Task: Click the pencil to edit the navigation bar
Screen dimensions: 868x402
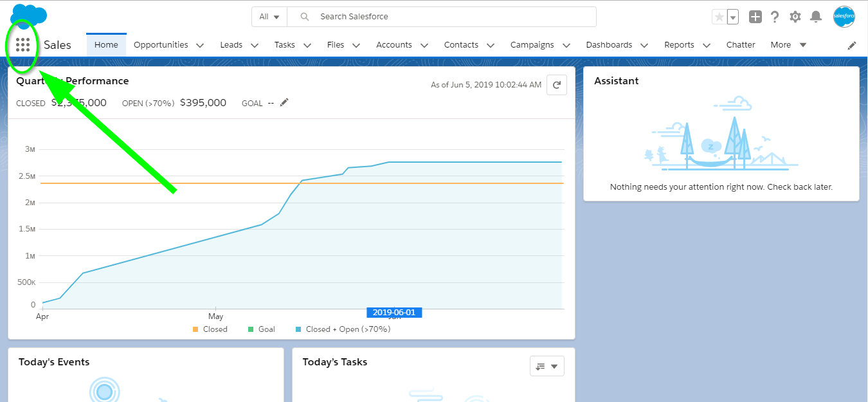Action: (x=852, y=45)
